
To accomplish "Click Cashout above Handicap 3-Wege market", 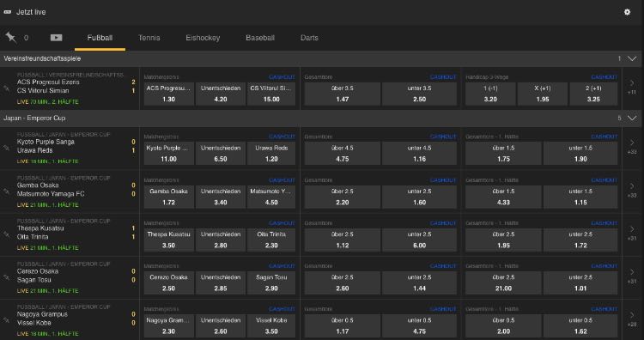I will tap(604, 77).
